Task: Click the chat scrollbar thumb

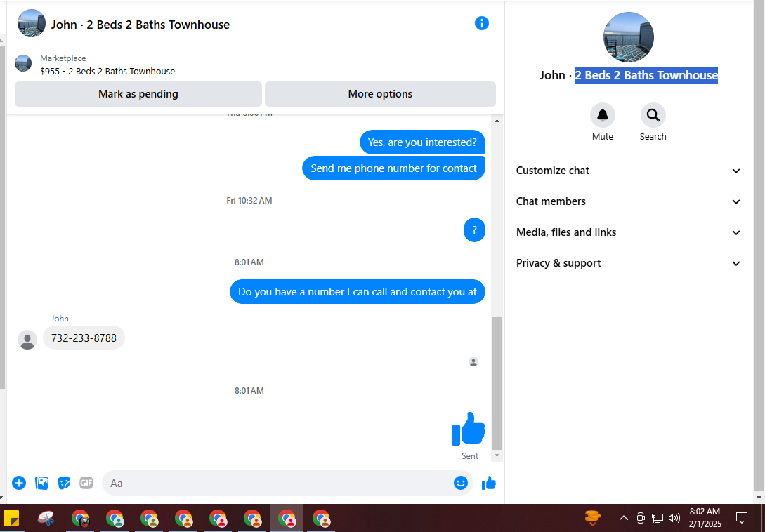Action: pos(497,383)
